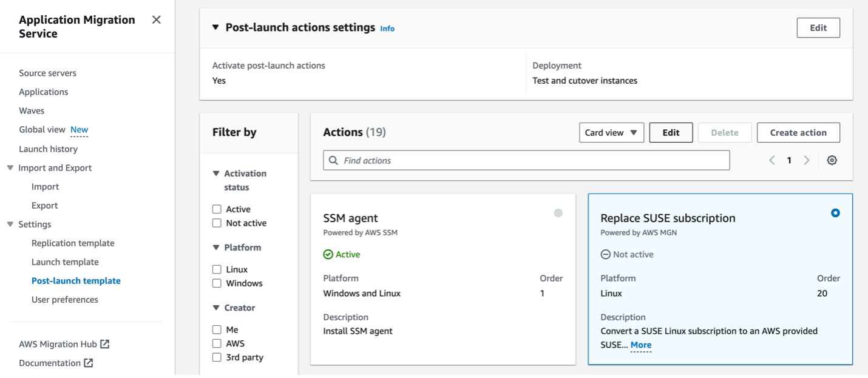868x378 pixels.
Task: Open Replication template settings
Action: point(73,243)
